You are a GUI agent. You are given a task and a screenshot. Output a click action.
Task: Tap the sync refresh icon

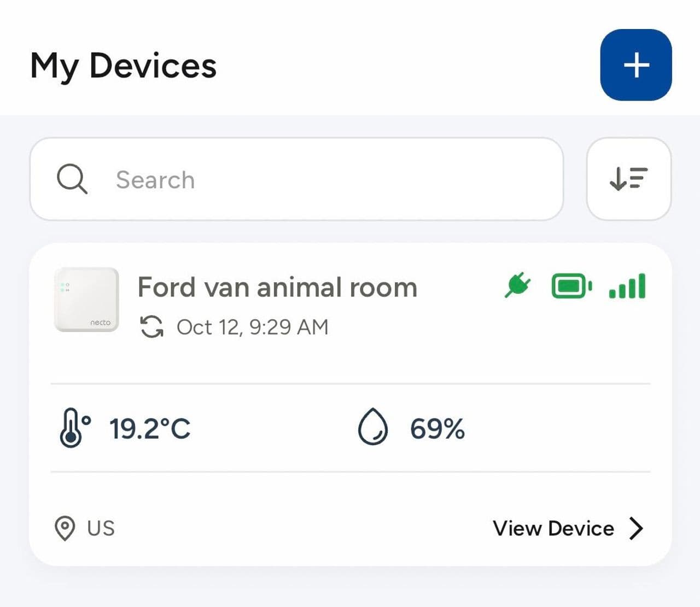tap(151, 327)
